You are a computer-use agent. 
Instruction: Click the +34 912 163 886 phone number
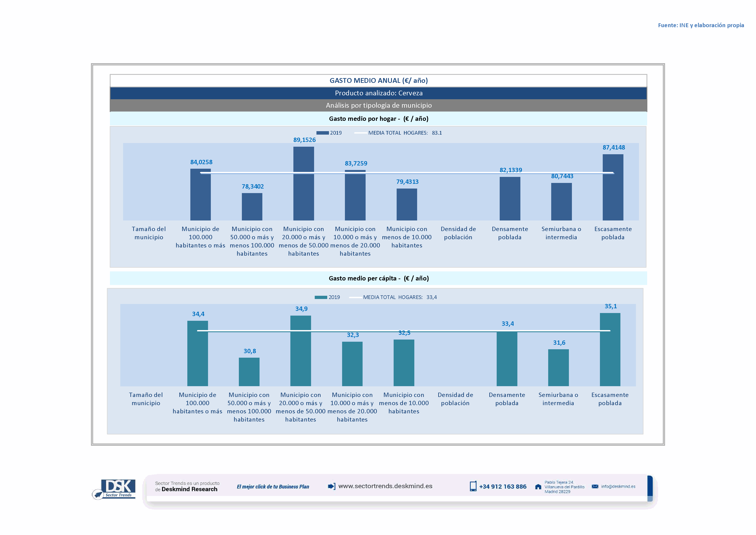(x=502, y=487)
